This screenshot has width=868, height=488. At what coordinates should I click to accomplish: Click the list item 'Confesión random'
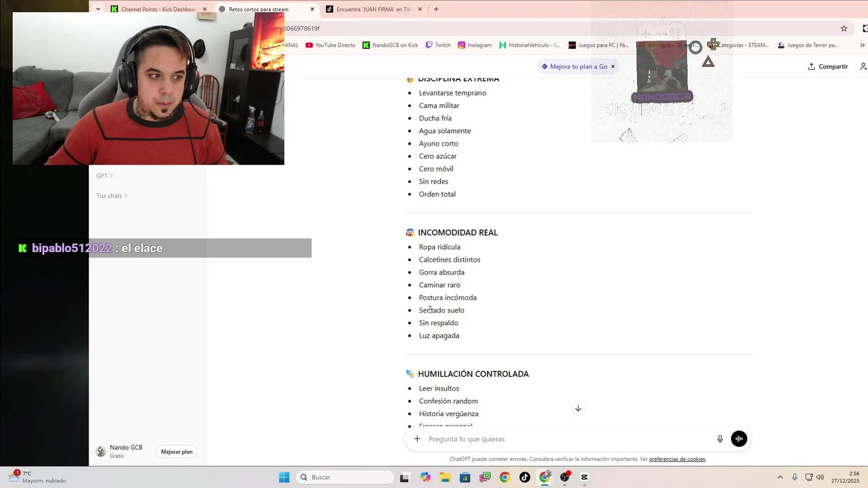tap(448, 401)
